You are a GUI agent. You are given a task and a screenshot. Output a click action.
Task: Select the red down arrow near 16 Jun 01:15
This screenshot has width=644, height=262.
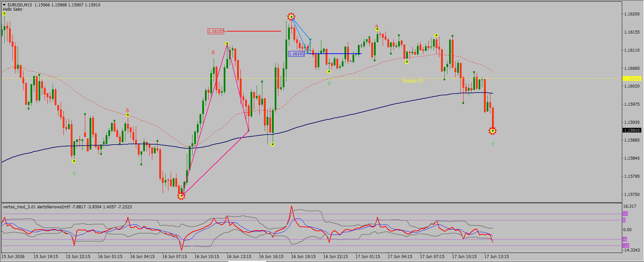coord(127,110)
